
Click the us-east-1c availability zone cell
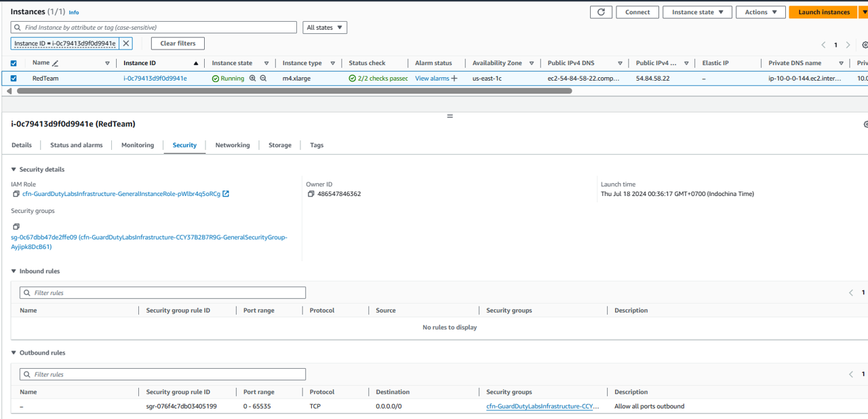(487, 79)
